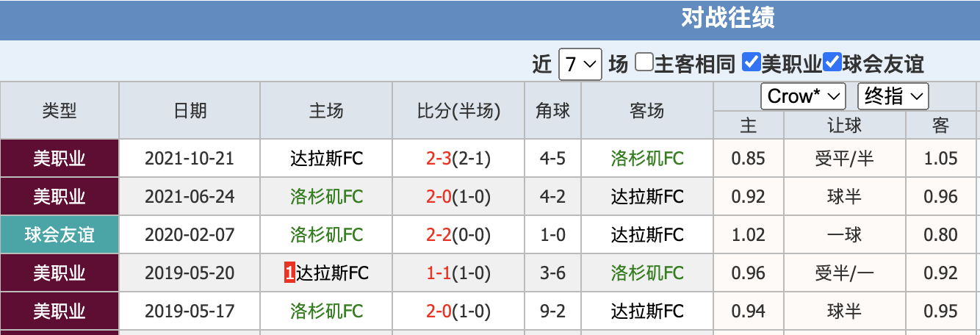This screenshot has height=335, width=980.
Task: Click the 对战往绩 section header
Action: [727, 18]
